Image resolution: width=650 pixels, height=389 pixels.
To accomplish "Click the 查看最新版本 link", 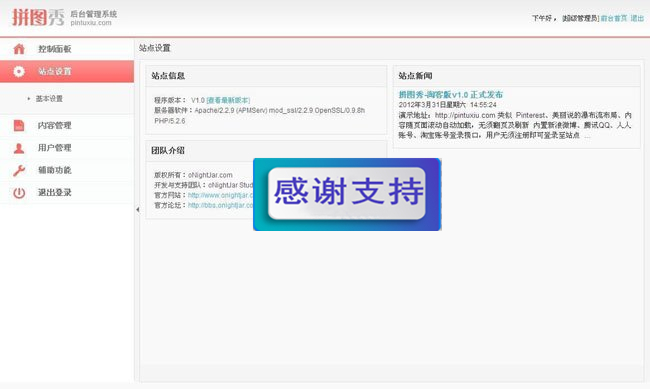I will (x=228, y=100).
